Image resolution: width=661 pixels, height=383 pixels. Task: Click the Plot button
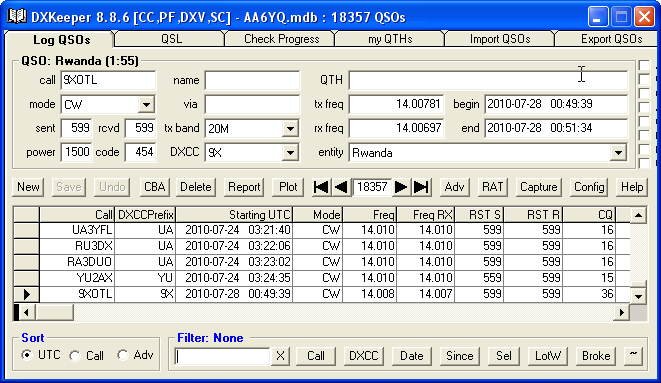click(x=288, y=187)
